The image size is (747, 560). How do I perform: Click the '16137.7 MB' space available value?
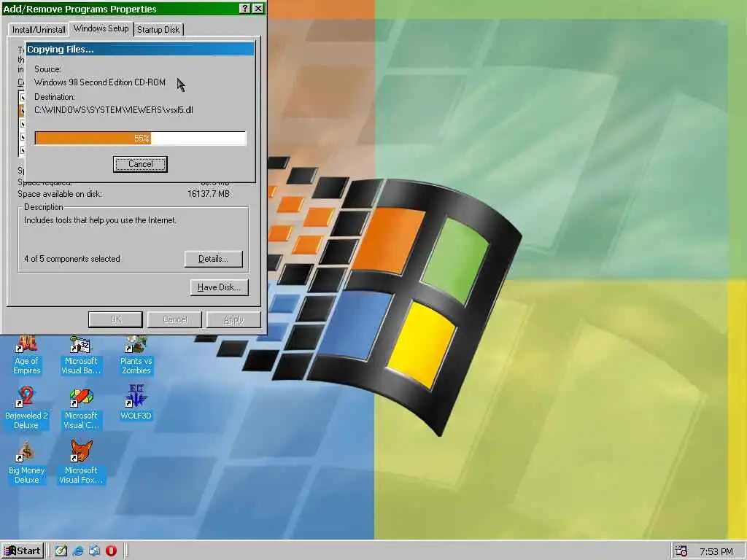point(208,194)
